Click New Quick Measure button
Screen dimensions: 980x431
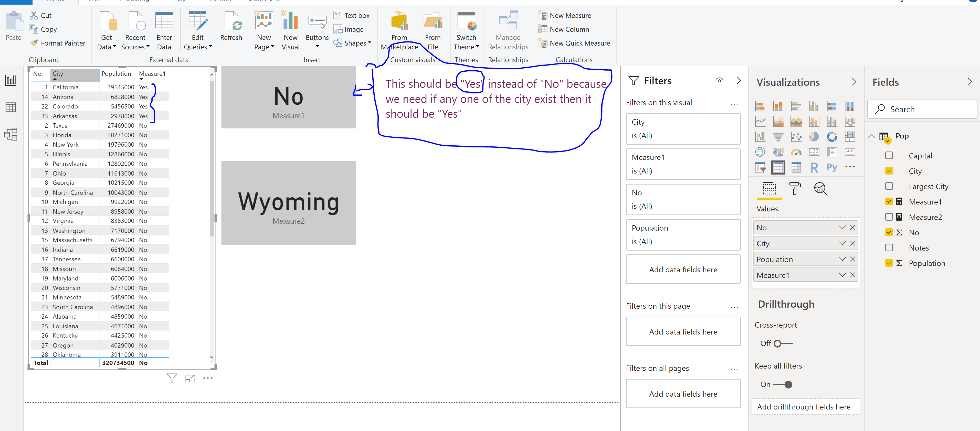coord(574,43)
